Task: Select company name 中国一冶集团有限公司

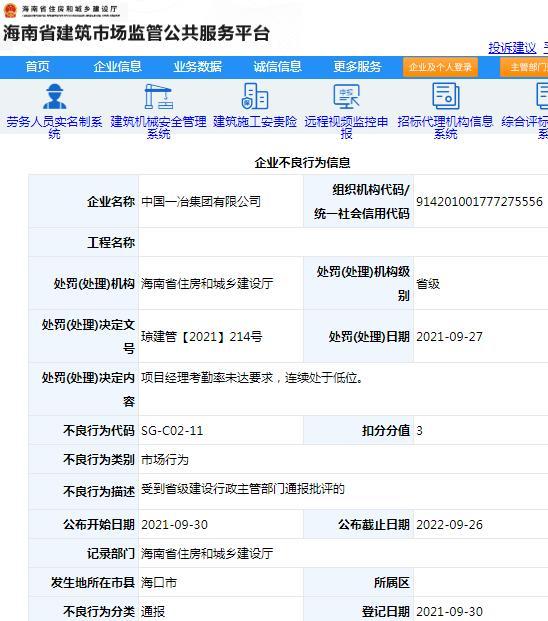Action: (x=201, y=202)
